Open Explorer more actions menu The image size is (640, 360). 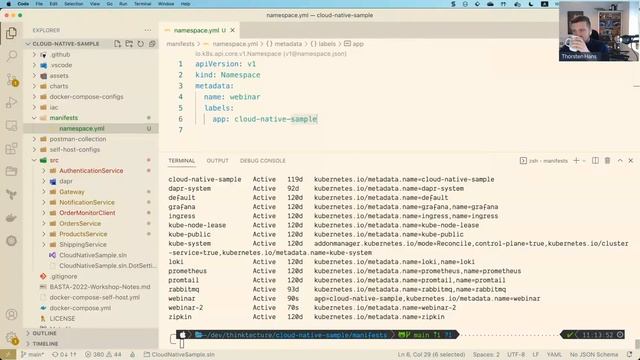click(x=148, y=30)
